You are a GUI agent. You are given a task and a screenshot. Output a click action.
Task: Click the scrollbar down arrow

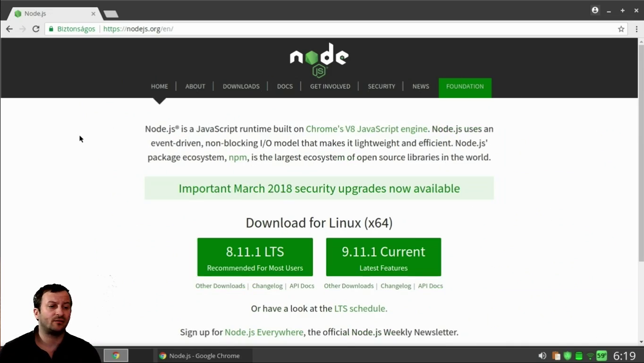pyautogui.click(x=641, y=342)
